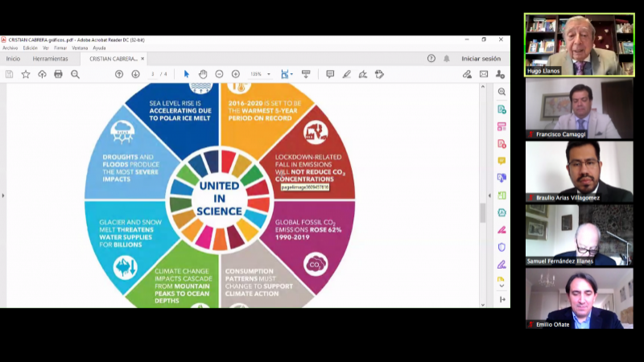Open the Edición menu
The height and width of the screenshot is (362, 644).
point(31,48)
